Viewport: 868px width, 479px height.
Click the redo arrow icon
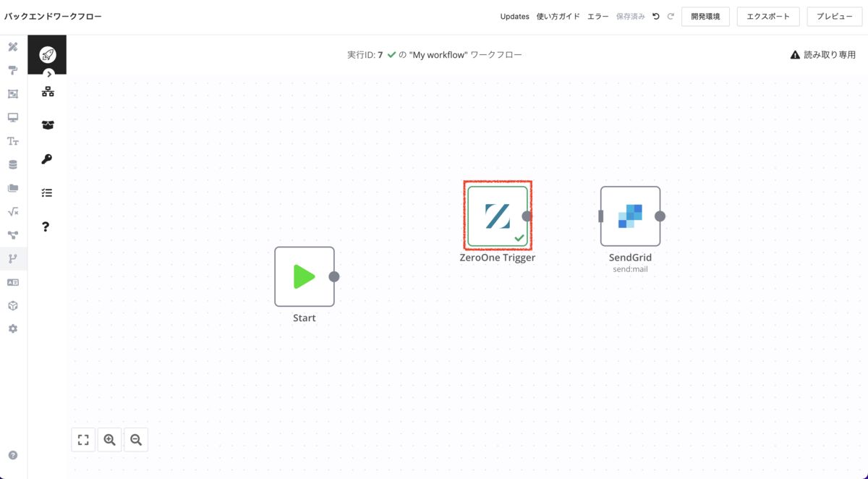point(671,17)
